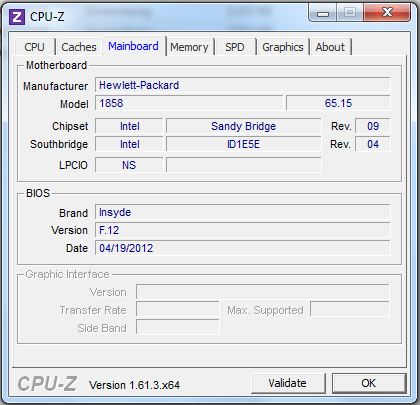Image resolution: width=420 pixels, height=405 pixels.
Task: Click the Mainboard tab
Action: click(133, 46)
